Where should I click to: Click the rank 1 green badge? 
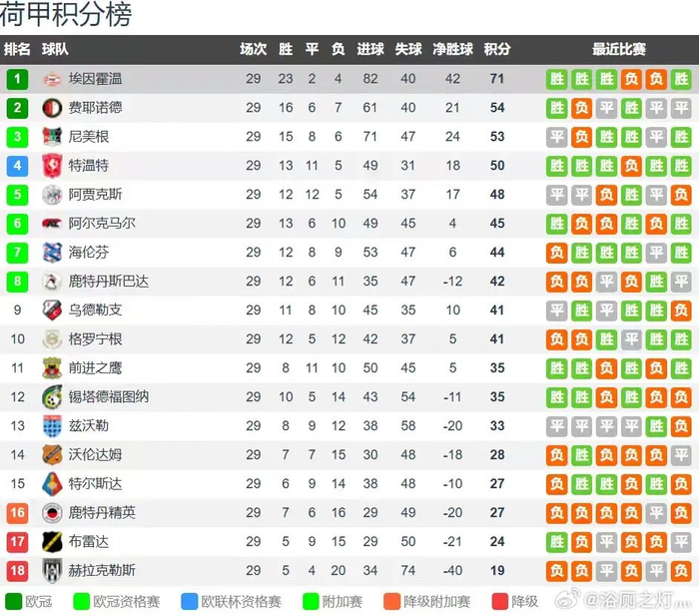point(17,79)
